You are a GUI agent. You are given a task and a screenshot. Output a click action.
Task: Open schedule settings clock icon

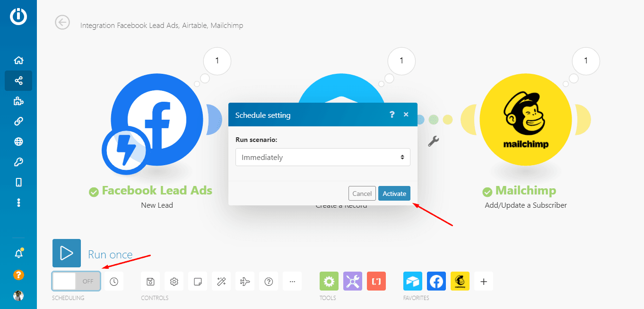114,282
